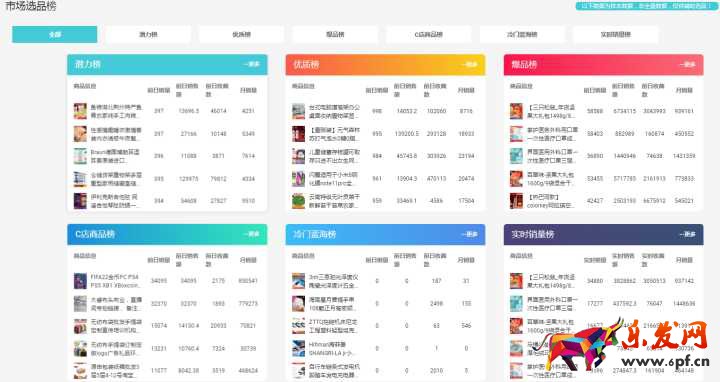This screenshot has width=720, height=382.
Task: Open the 优质榜 tab
Action: coord(242,34)
